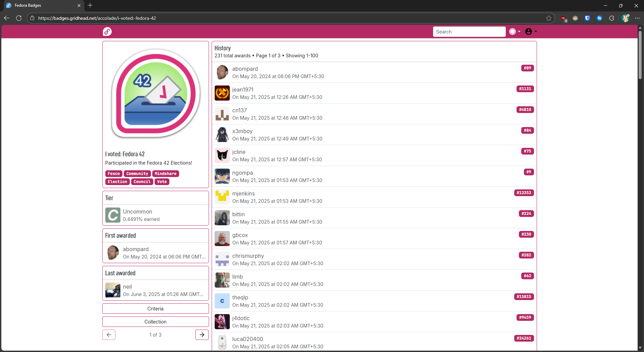The width and height of the screenshot is (644, 352).
Task: Open the Collection button
Action: [x=155, y=321]
